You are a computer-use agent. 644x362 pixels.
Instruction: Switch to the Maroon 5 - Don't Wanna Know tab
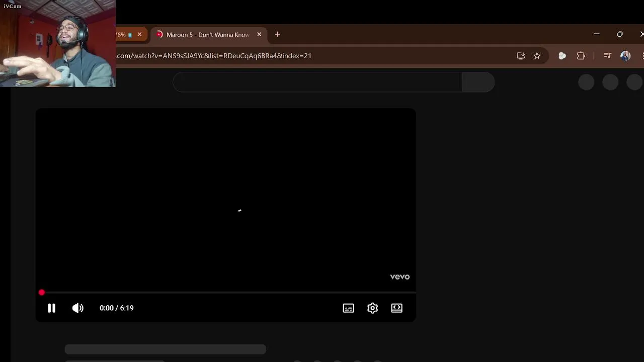tap(208, 35)
